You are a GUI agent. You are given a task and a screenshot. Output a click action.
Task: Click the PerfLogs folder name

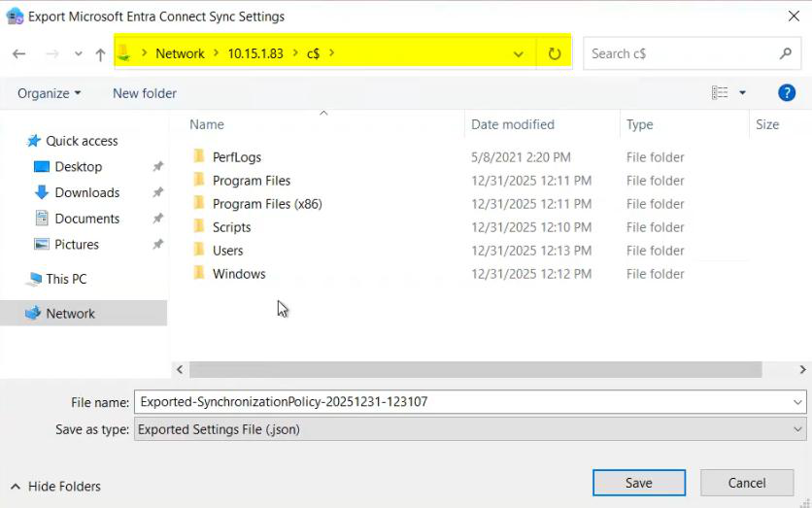click(237, 157)
